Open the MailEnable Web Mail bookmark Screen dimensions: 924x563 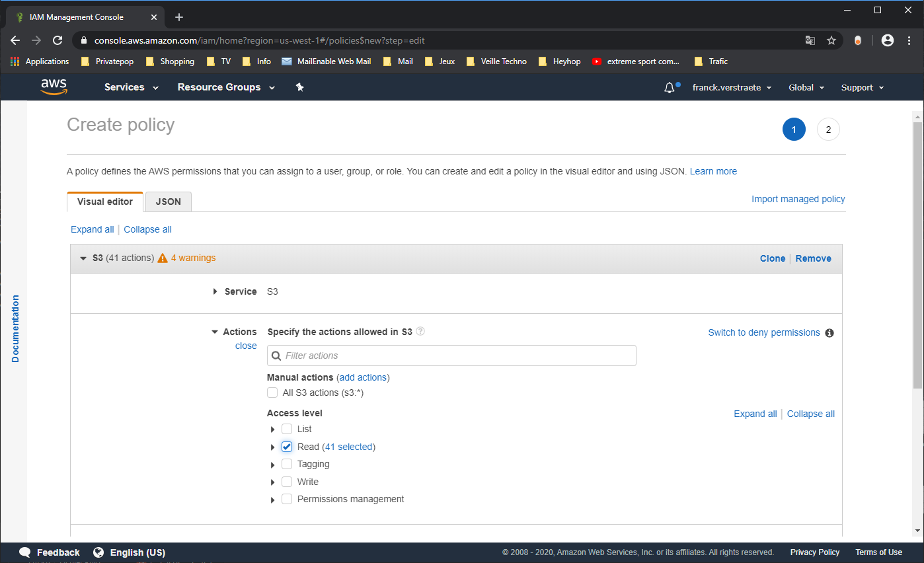[x=326, y=61]
